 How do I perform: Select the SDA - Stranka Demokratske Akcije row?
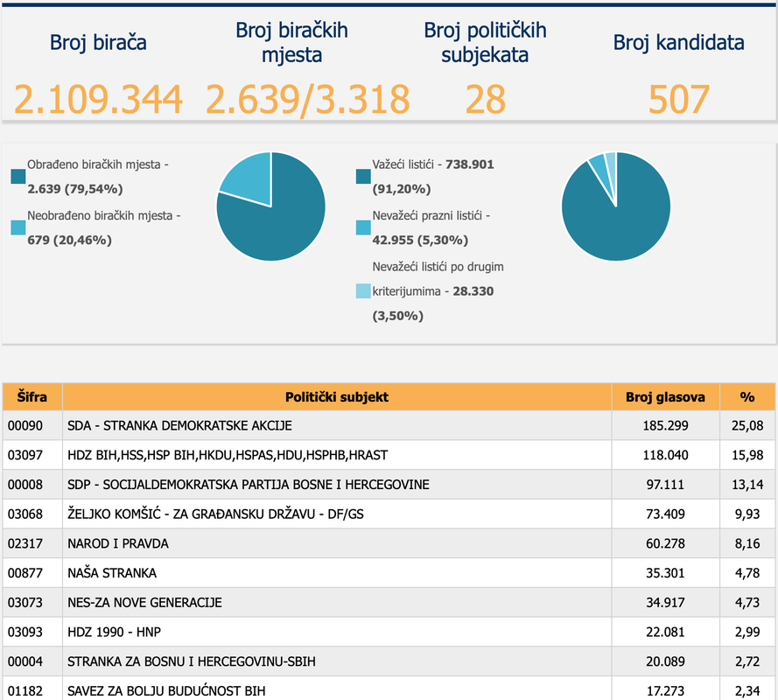pos(389,425)
